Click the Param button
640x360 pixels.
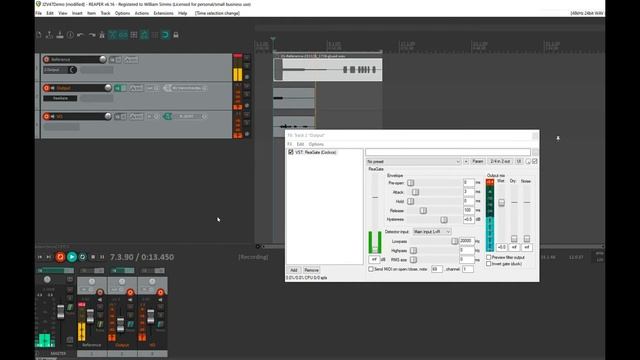pyautogui.click(x=478, y=162)
